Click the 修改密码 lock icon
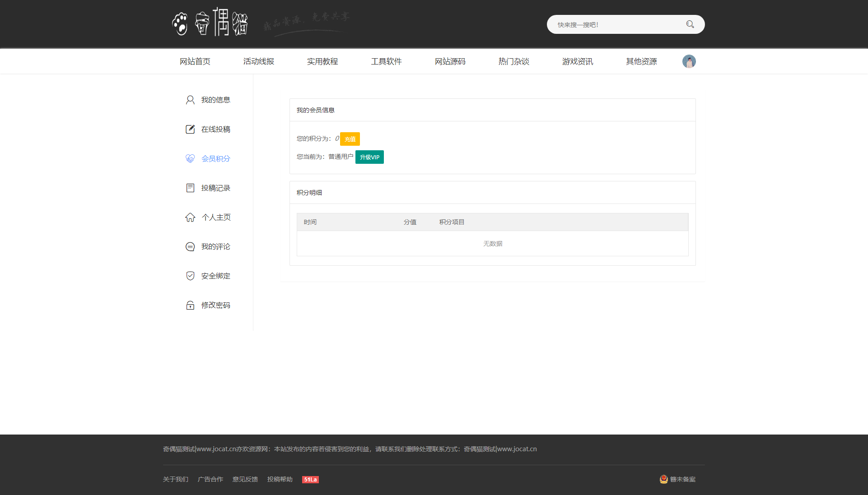The width and height of the screenshot is (868, 495). 190,305
